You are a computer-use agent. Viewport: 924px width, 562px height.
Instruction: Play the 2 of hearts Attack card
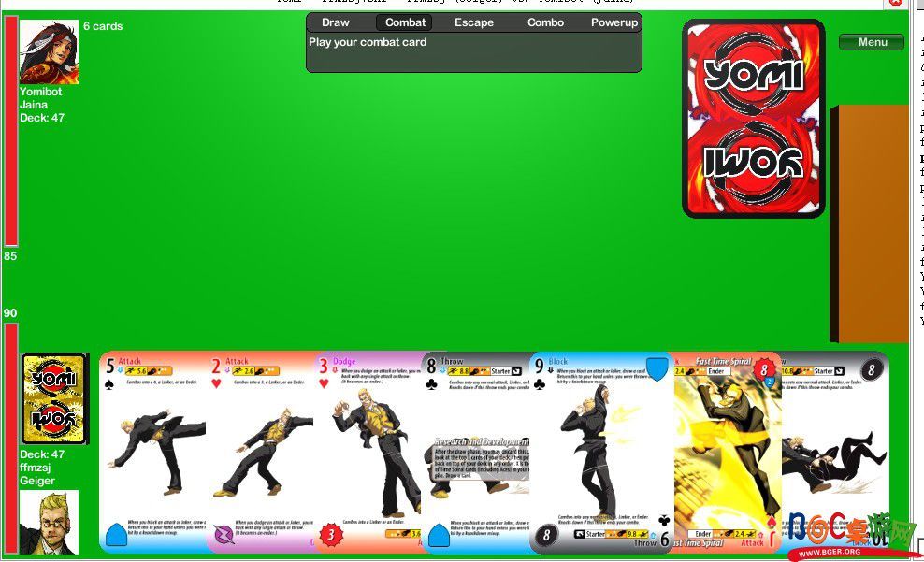(x=260, y=452)
